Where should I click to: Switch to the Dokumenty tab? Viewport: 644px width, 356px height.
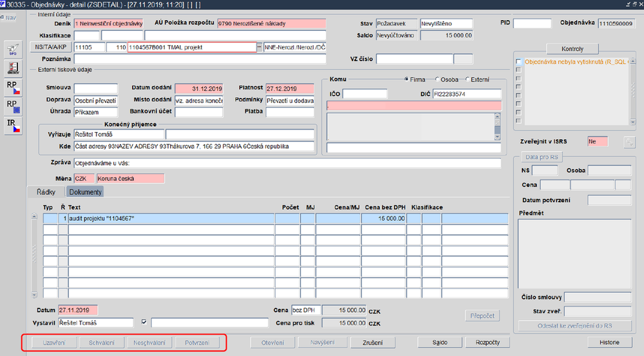pos(85,192)
